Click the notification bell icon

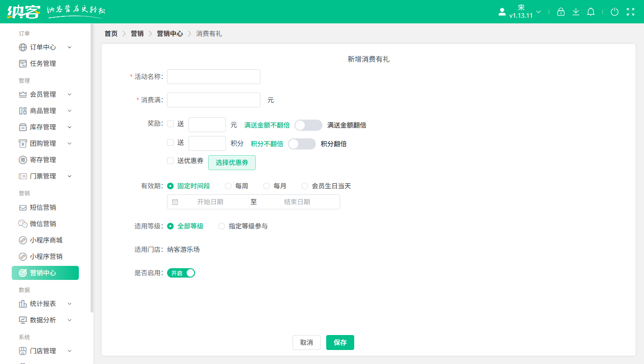coord(590,11)
